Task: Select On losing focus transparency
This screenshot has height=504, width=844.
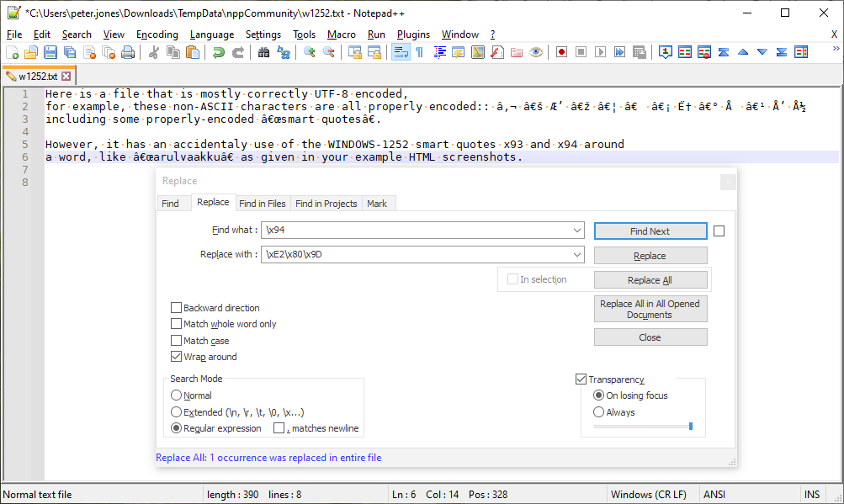Action: (x=598, y=395)
